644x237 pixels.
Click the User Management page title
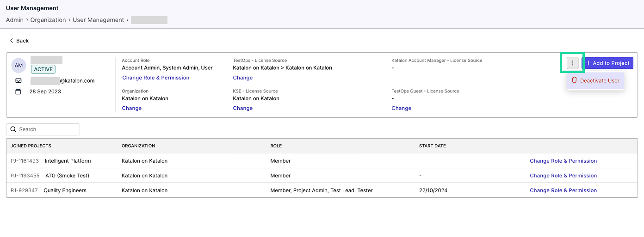[32, 8]
